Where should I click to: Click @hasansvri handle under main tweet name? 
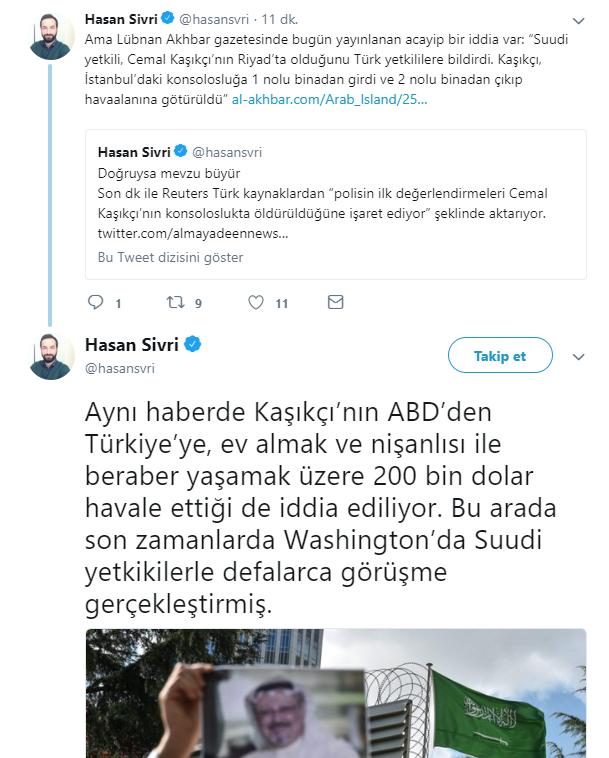click(x=120, y=368)
